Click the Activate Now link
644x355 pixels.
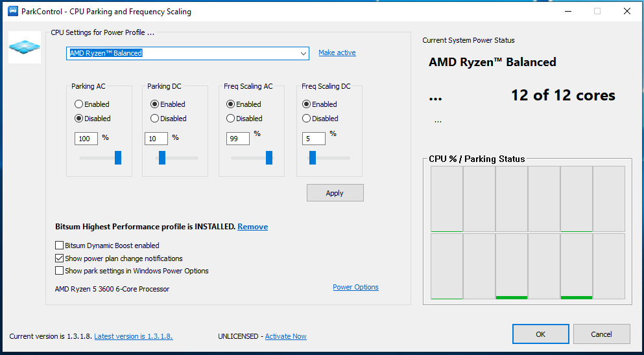click(x=285, y=336)
